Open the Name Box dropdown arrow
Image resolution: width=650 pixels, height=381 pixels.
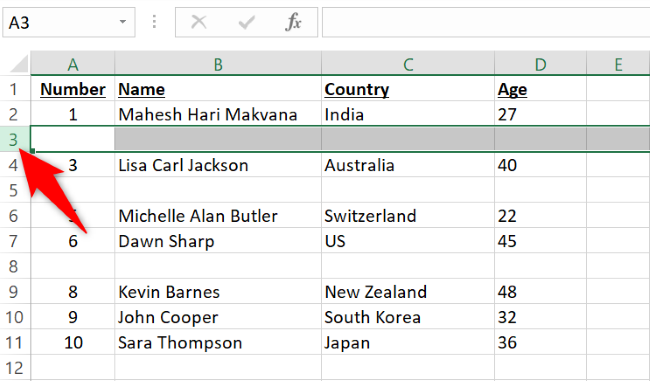(123, 22)
